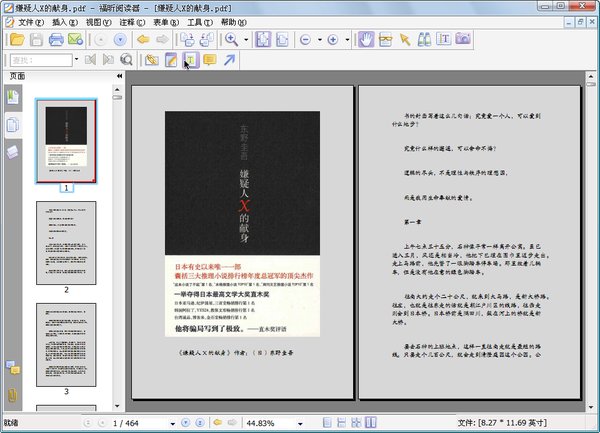
Task: Open the 文件(F) menu
Action: [30, 21]
